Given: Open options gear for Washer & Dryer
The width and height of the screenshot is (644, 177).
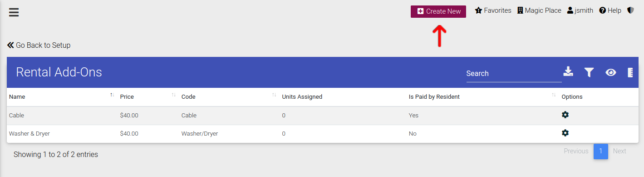Looking at the screenshot, I should pyautogui.click(x=565, y=133).
